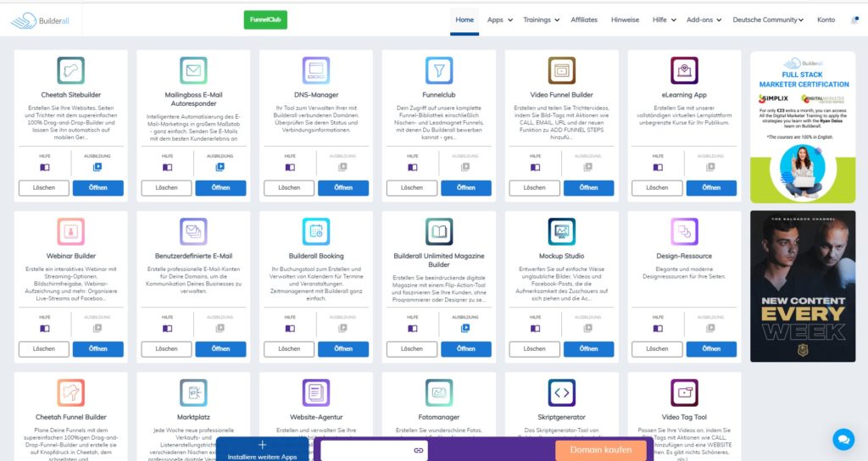Expand the Trainings dropdown menu
This screenshot has height=461, width=868.
[542, 20]
